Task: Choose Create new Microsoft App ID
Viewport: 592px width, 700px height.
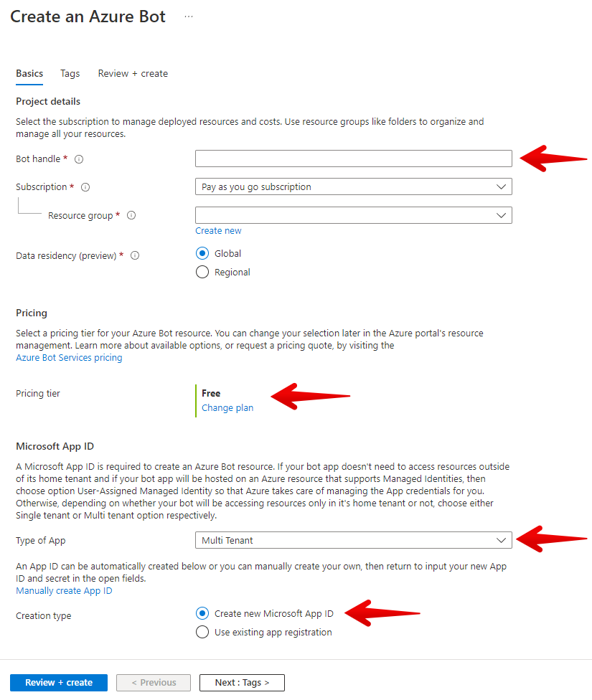Action: [x=202, y=613]
